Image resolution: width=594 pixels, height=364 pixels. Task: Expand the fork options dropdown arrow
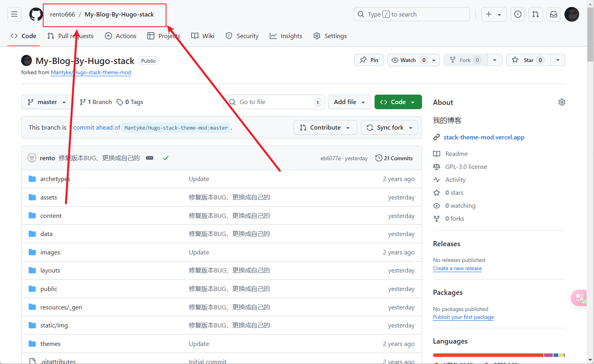click(x=495, y=60)
